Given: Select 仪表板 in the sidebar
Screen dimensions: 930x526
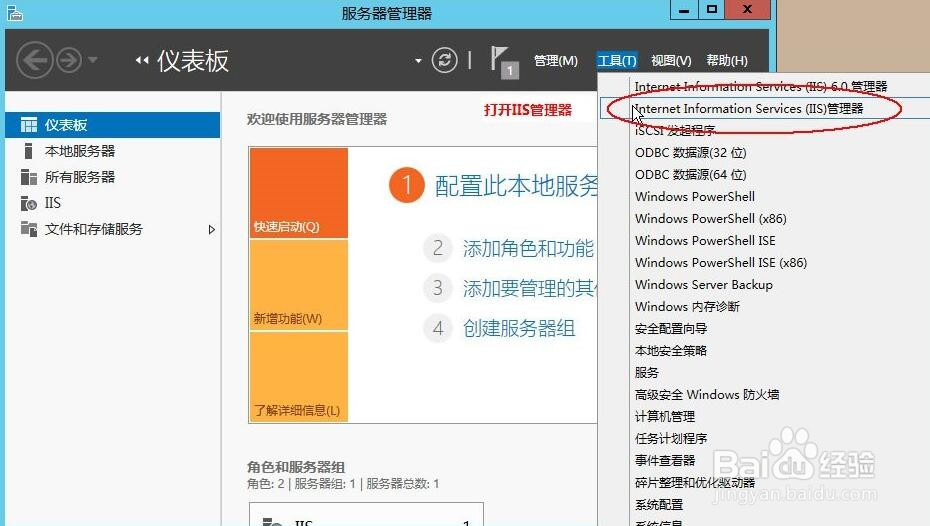Looking at the screenshot, I should (x=113, y=125).
